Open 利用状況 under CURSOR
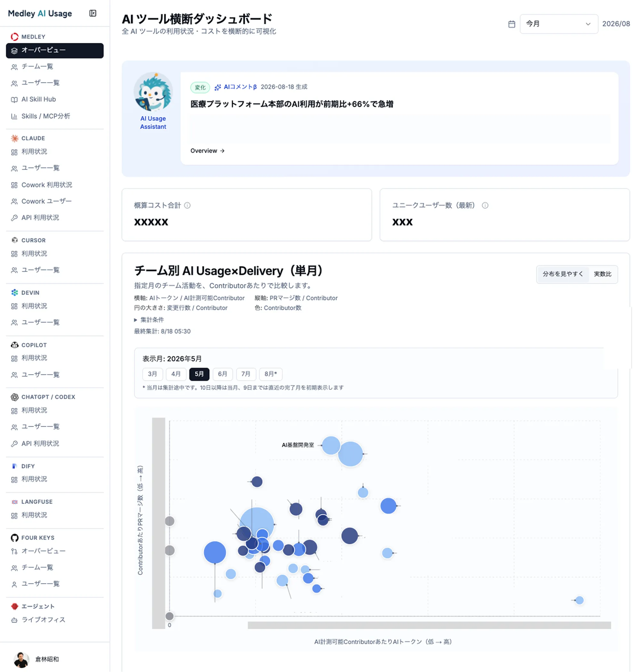 [55, 253]
